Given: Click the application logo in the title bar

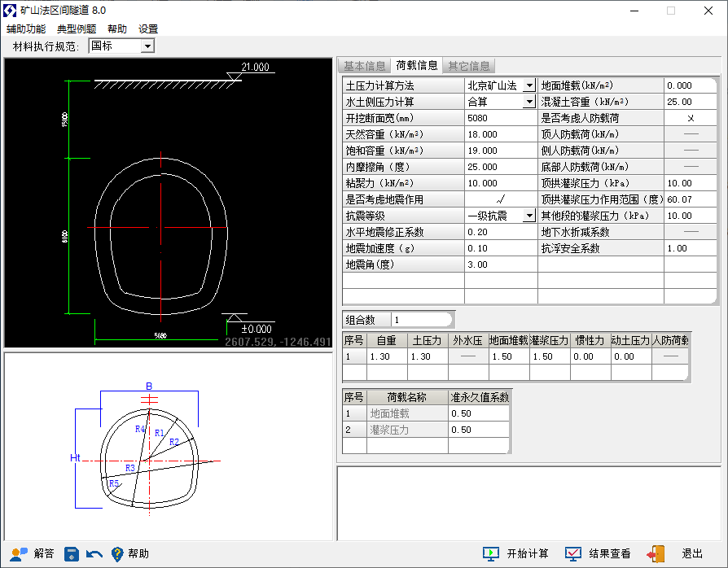Looking at the screenshot, I should click(x=10, y=11).
